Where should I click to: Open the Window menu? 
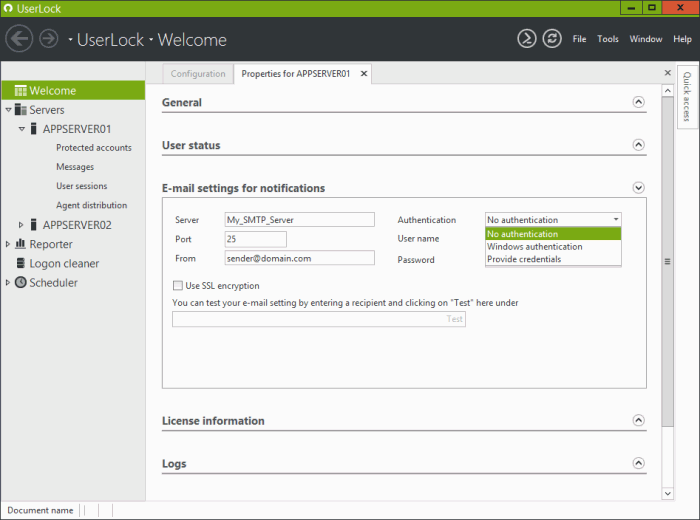[x=646, y=39]
